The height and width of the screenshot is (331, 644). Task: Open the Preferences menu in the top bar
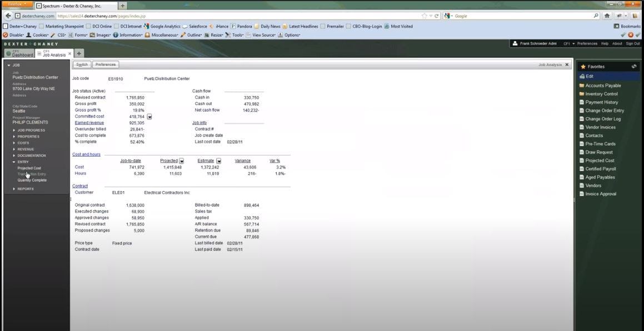[587, 43]
